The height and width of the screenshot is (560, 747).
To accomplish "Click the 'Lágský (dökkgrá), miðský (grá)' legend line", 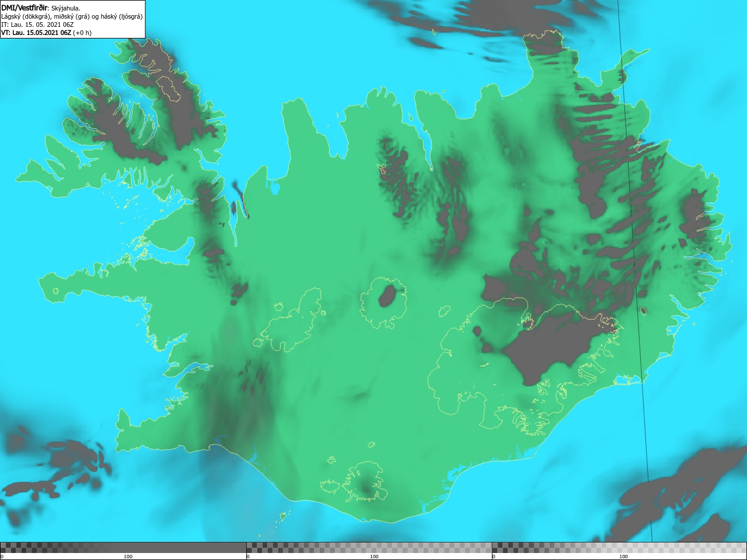I will (x=72, y=16).
